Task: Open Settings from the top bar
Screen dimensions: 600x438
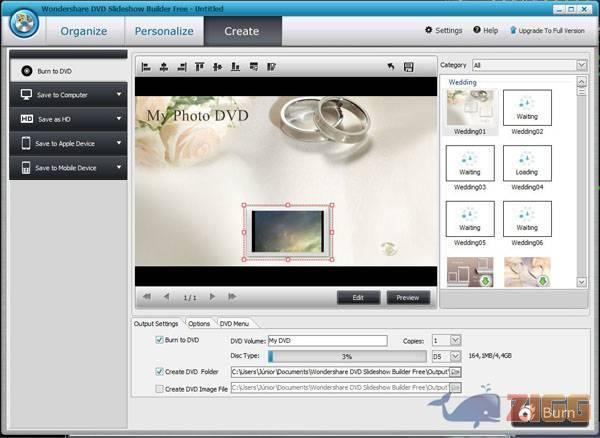Action: click(443, 31)
